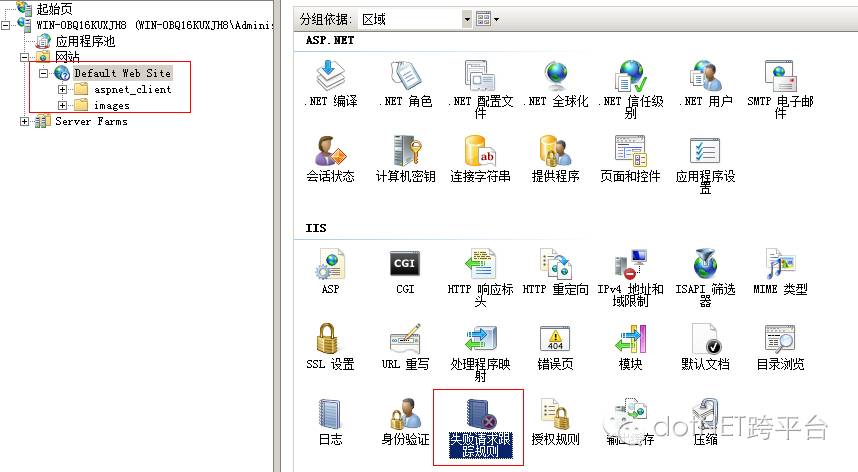Expand the images folder node
The image size is (858, 472).
coord(62,105)
